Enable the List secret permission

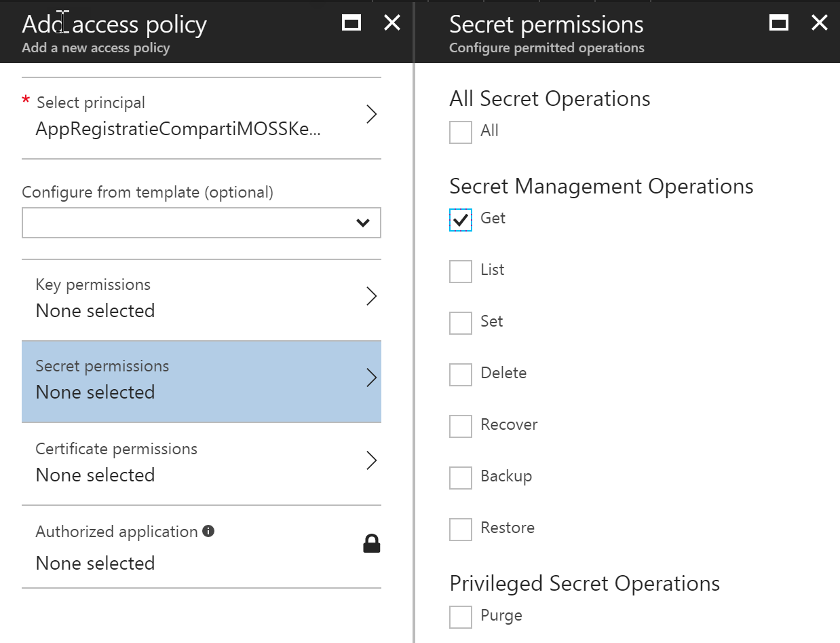461,272
